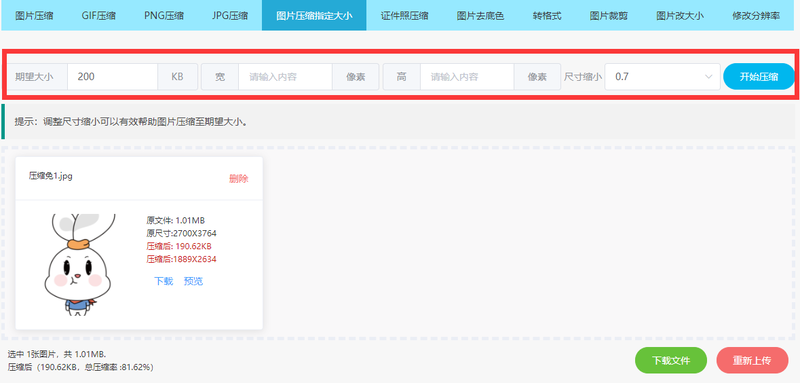Click the 开始压缩 button
This screenshot has width=800, height=383.
click(x=759, y=77)
